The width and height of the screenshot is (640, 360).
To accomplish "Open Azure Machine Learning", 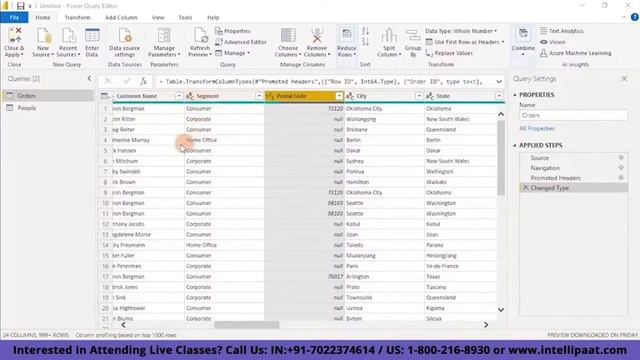I will 576,53.
